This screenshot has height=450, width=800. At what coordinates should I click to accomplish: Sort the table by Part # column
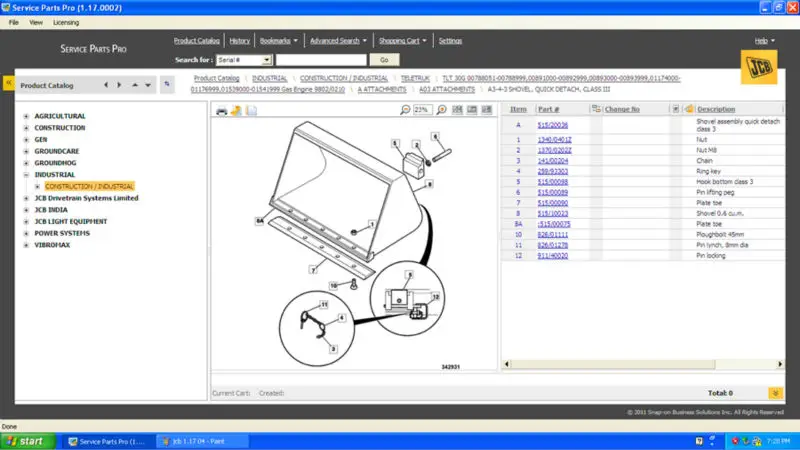(x=548, y=109)
